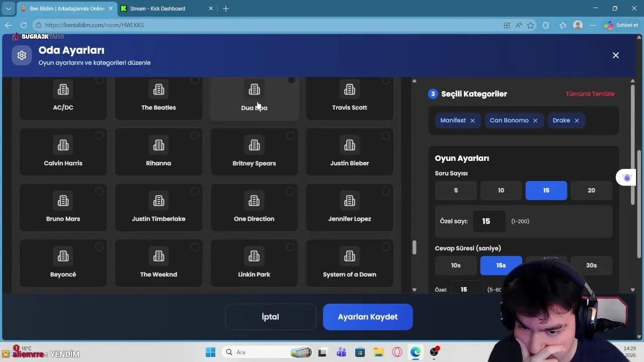Screen dimensions: 644x362
Task: Open OBS Studio from taskbar
Action: tap(434, 352)
